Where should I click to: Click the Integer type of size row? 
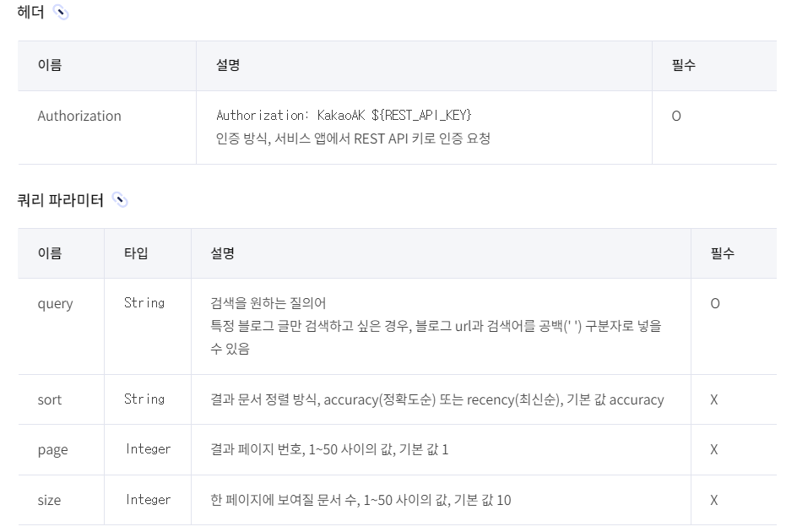pyautogui.click(x=148, y=499)
